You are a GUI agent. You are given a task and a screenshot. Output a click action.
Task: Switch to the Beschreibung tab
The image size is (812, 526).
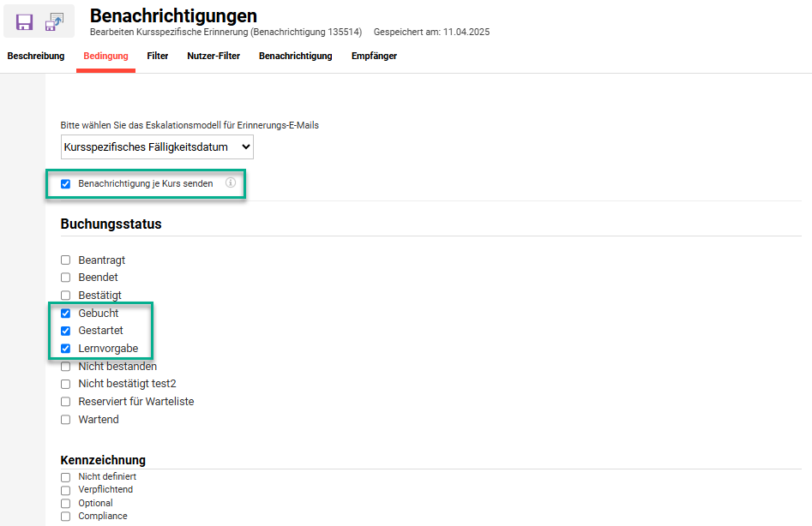(x=35, y=55)
